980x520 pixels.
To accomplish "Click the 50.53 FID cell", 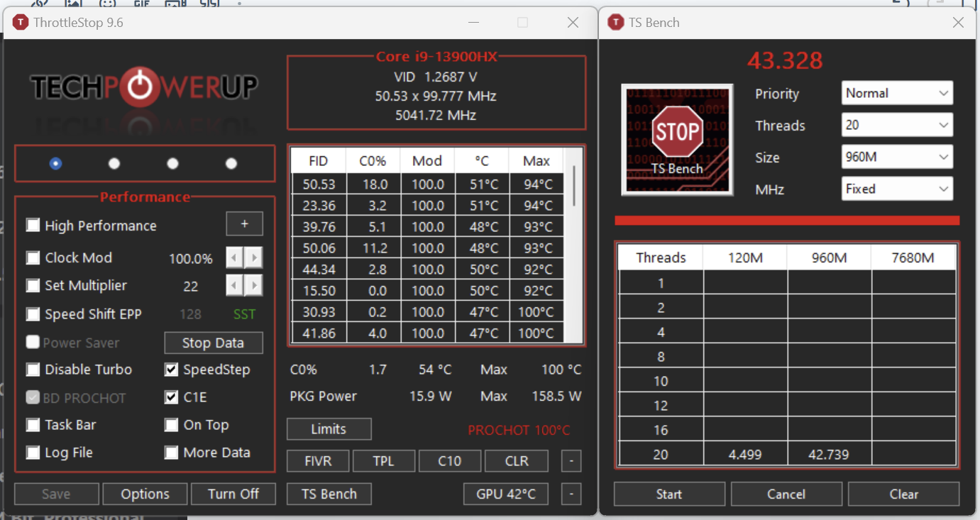I will 319,184.
